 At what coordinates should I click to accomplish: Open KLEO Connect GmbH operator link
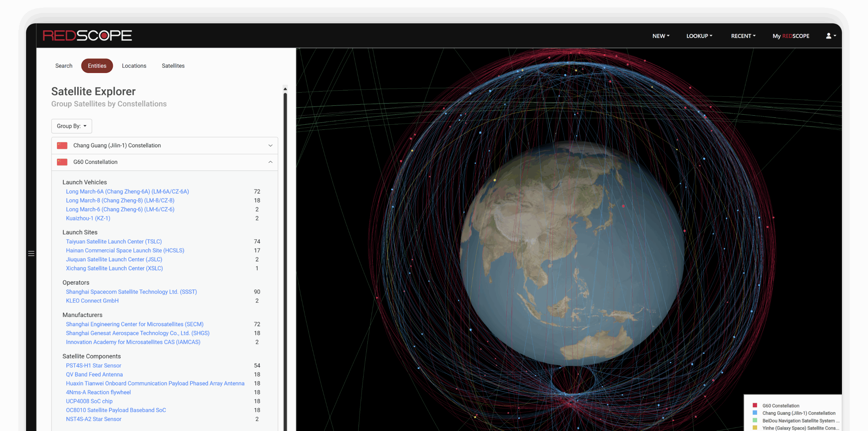(92, 301)
